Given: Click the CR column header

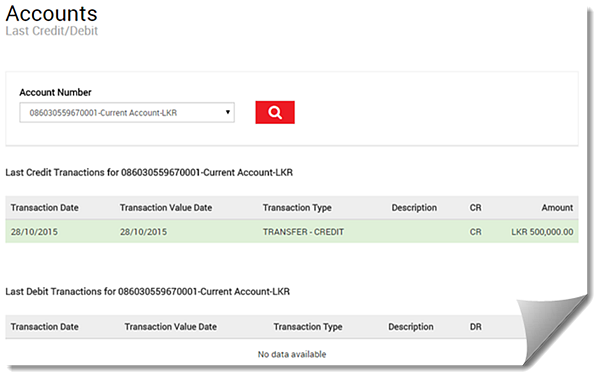Looking at the screenshot, I should pyautogui.click(x=475, y=208).
